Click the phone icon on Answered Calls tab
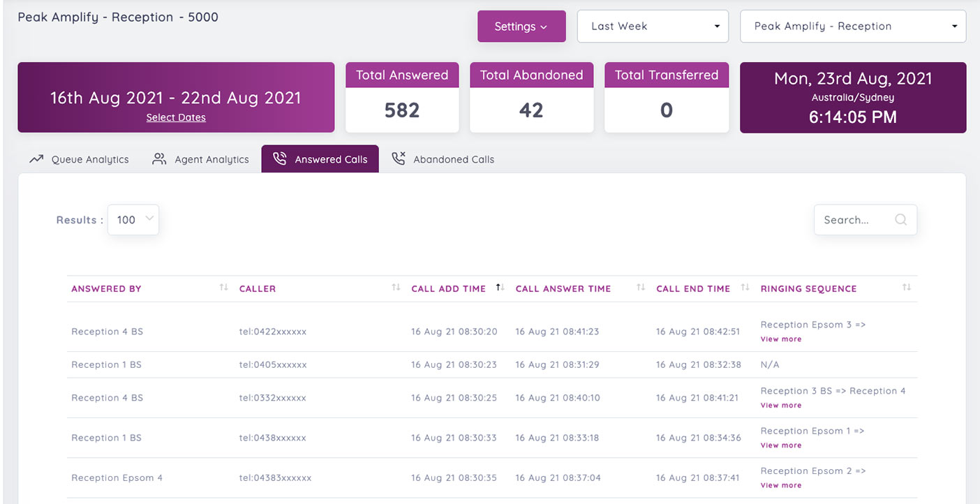The image size is (980, 504). pyautogui.click(x=279, y=158)
